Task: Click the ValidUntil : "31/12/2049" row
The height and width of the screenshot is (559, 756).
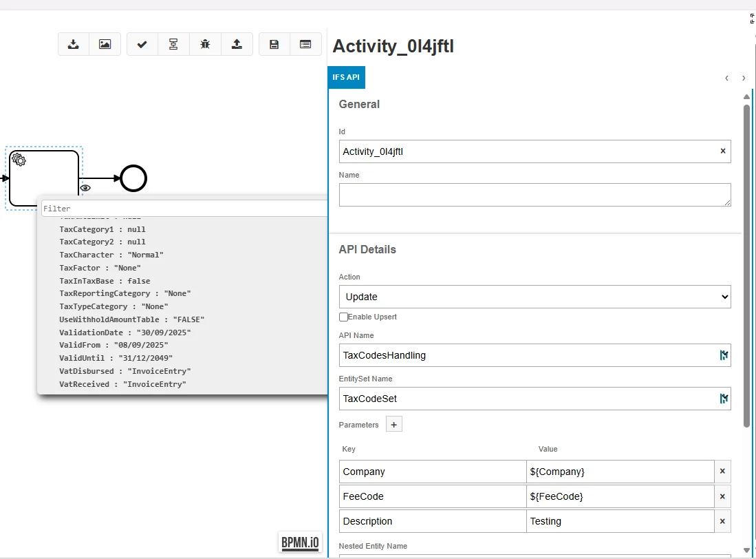Action: pyautogui.click(x=116, y=358)
